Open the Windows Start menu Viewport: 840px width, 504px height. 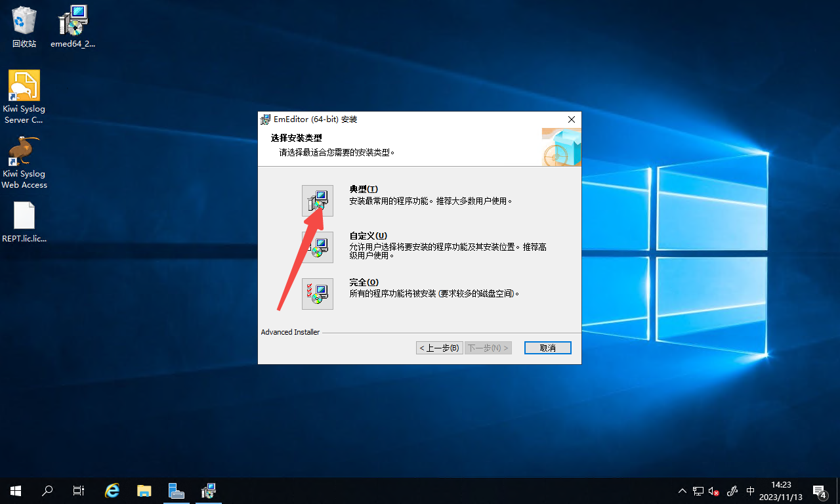click(16, 490)
